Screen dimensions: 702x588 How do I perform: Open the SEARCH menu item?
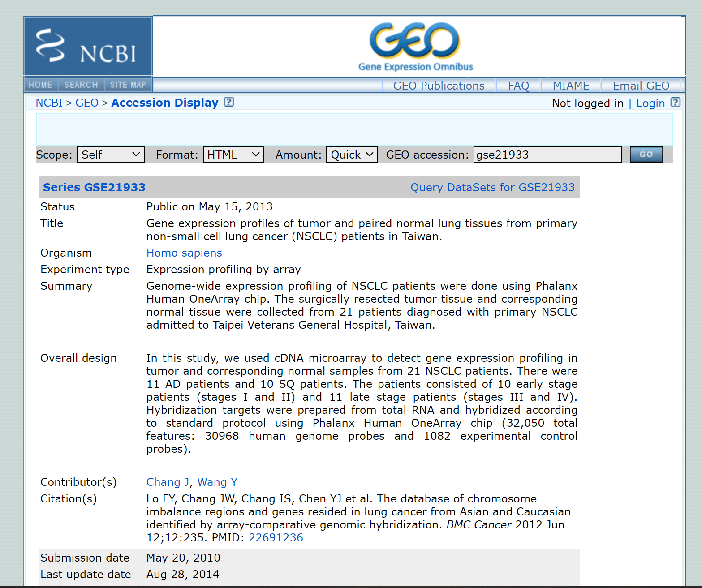click(81, 85)
